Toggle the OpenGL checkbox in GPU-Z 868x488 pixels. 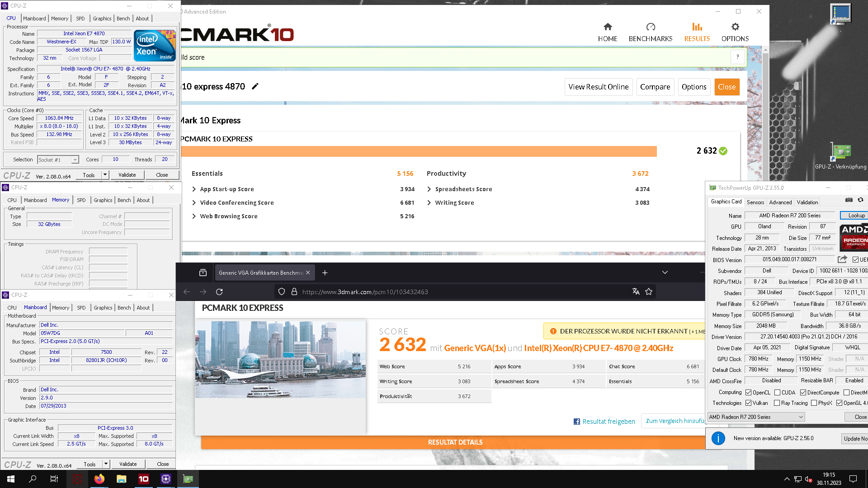click(839, 403)
